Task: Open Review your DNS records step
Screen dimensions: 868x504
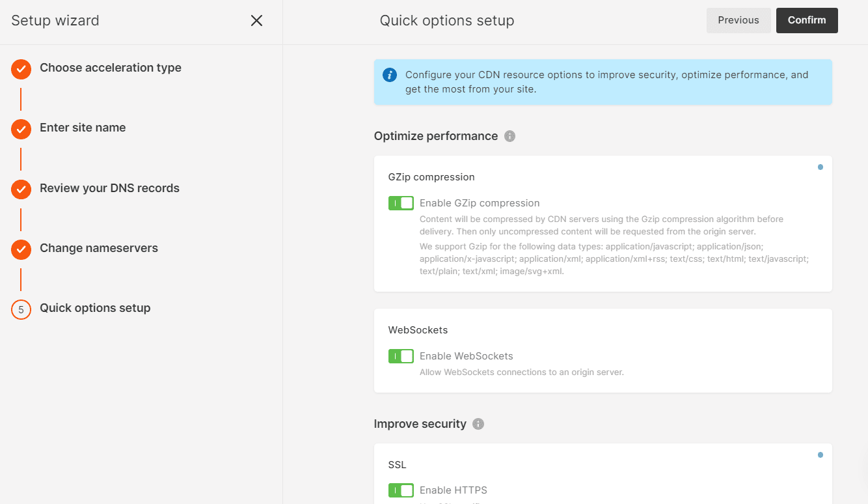Action: (109, 188)
